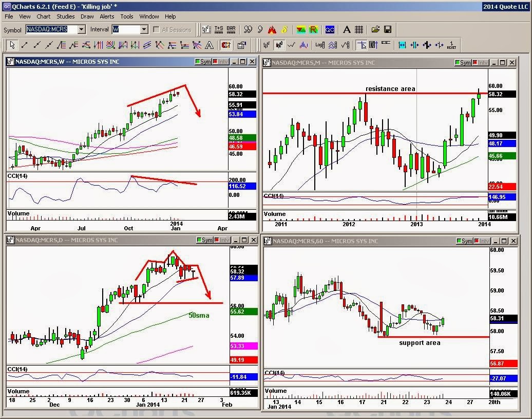The image size is (532, 419).
Task: Toggle Sym link in monthly chart window
Action: point(463,63)
